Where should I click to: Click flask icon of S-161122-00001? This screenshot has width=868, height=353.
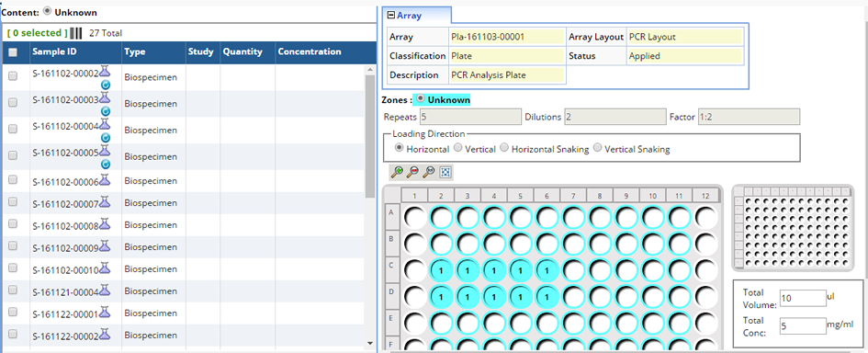point(105,312)
